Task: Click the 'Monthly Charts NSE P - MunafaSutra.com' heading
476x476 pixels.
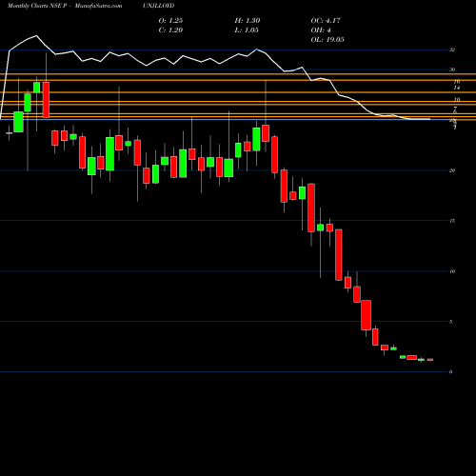Action: (65, 6)
